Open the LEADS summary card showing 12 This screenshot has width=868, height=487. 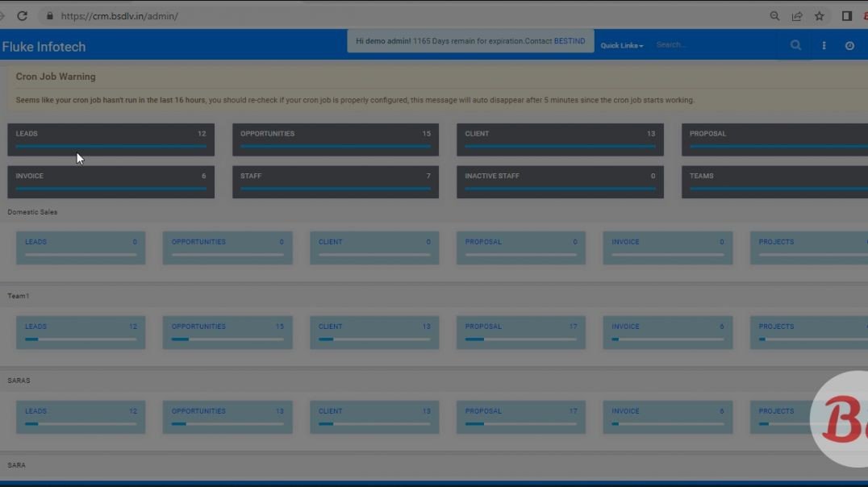111,139
